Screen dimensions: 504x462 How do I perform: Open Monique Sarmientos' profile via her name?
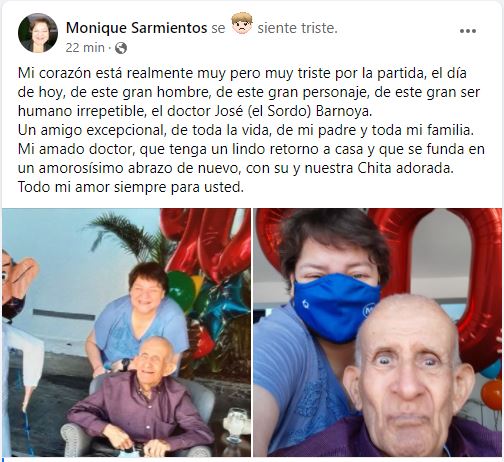coord(137,28)
